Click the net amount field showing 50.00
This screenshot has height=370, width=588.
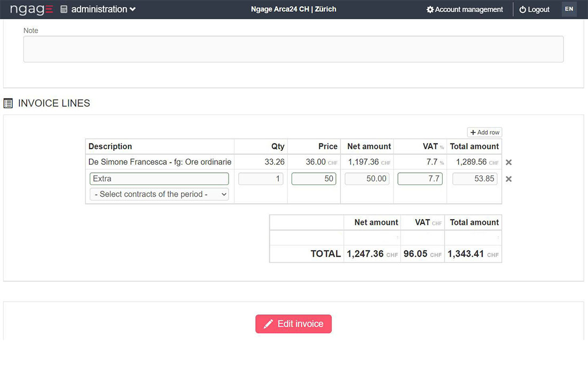click(367, 179)
